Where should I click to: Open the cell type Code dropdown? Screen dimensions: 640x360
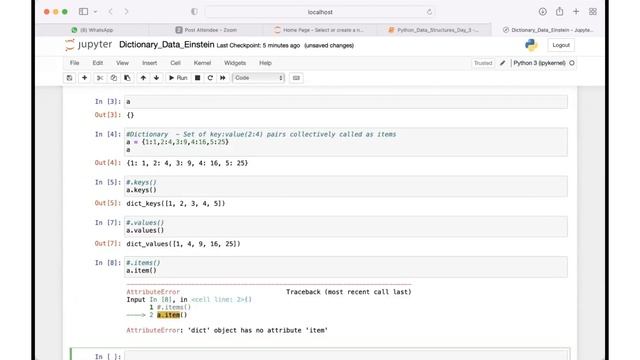258,78
